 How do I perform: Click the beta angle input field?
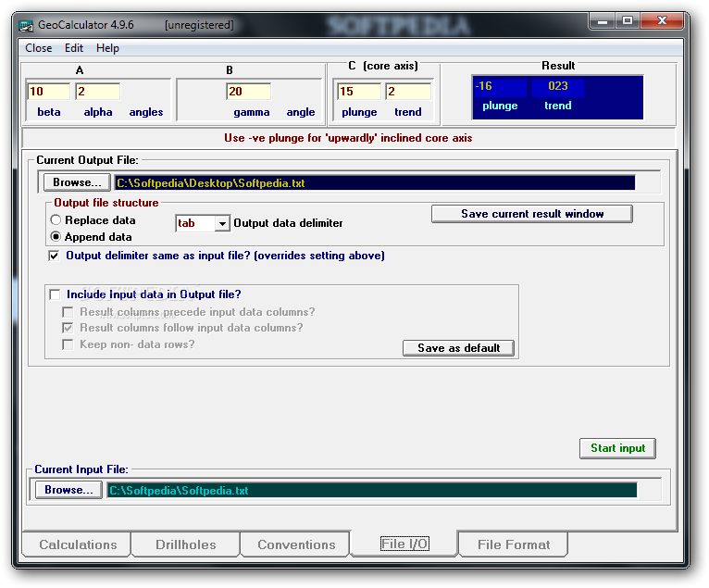[49, 92]
